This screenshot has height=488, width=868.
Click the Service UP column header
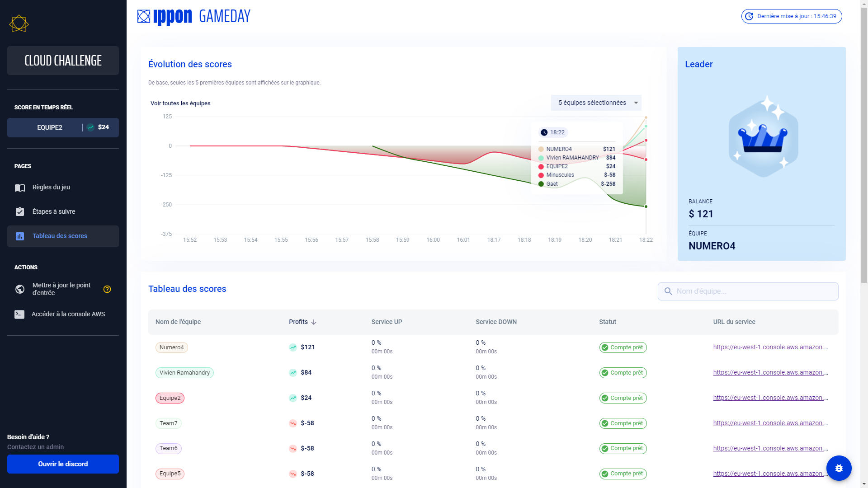[x=387, y=322]
